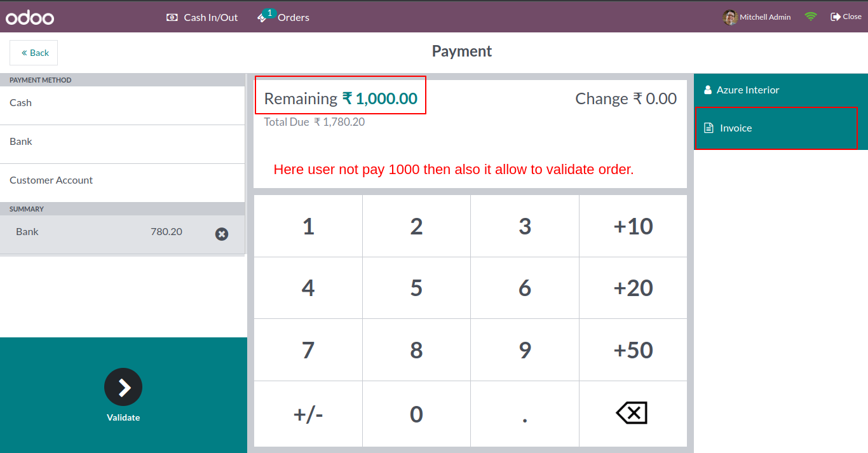Tap the backspace key on numpad

click(x=633, y=414)
